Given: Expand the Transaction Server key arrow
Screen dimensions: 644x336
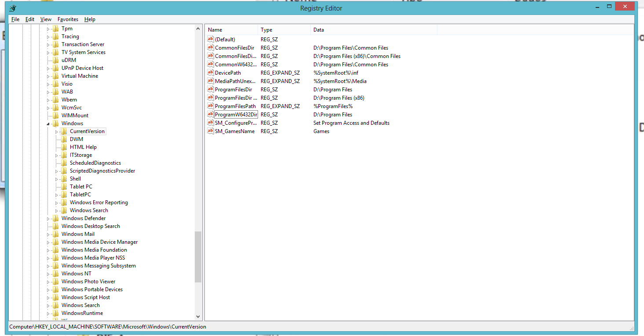Looking at the screenshot, I should pyautogui.click(x=48, y=44).
